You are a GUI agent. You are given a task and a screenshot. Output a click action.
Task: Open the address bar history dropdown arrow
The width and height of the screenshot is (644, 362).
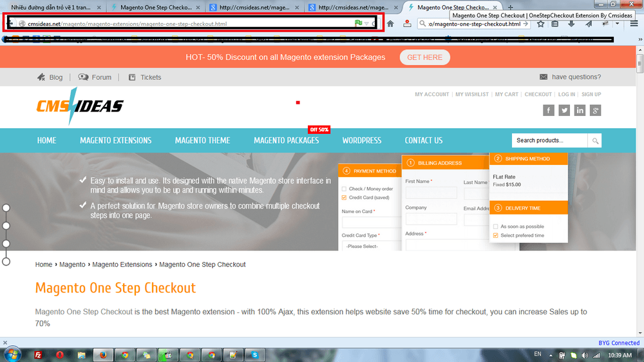(367, 24)
